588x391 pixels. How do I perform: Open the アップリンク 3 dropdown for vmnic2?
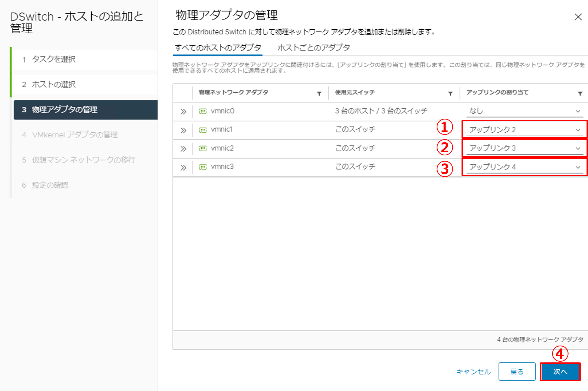[525, 148]
